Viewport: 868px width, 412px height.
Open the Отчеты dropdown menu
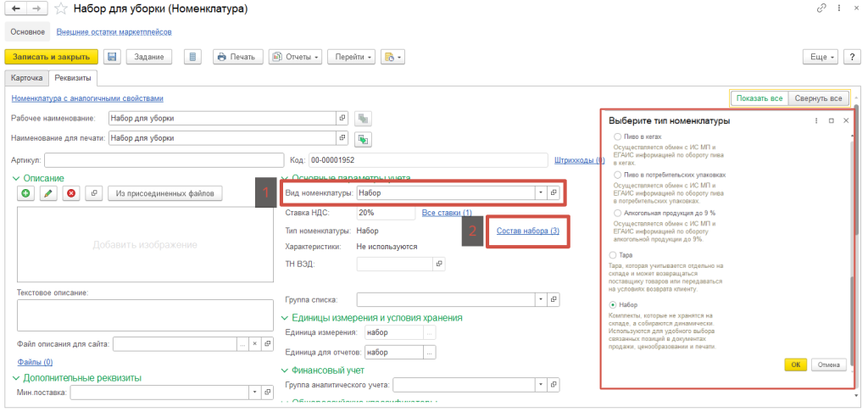point(295,57)
